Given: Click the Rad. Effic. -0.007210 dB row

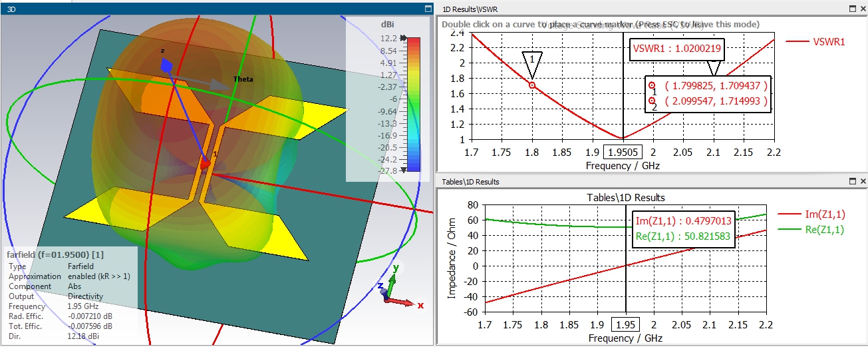Looking at the screenshot, I should coord(60,316).
